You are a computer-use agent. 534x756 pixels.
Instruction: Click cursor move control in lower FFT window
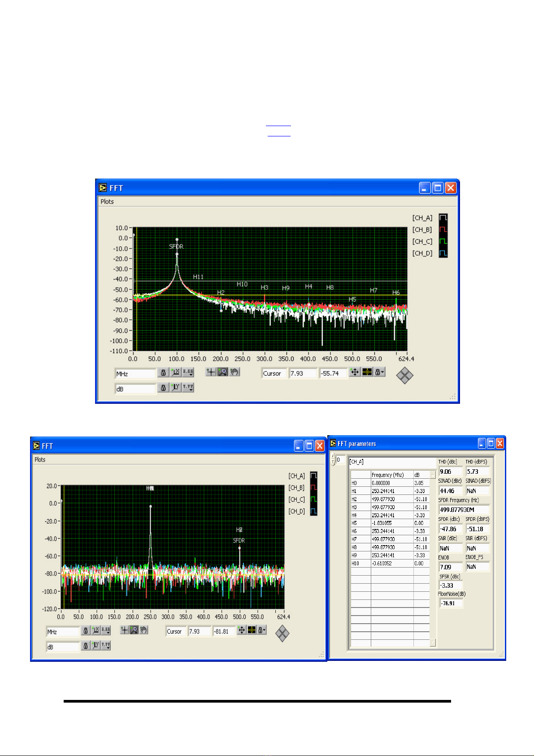coord(242,630)
